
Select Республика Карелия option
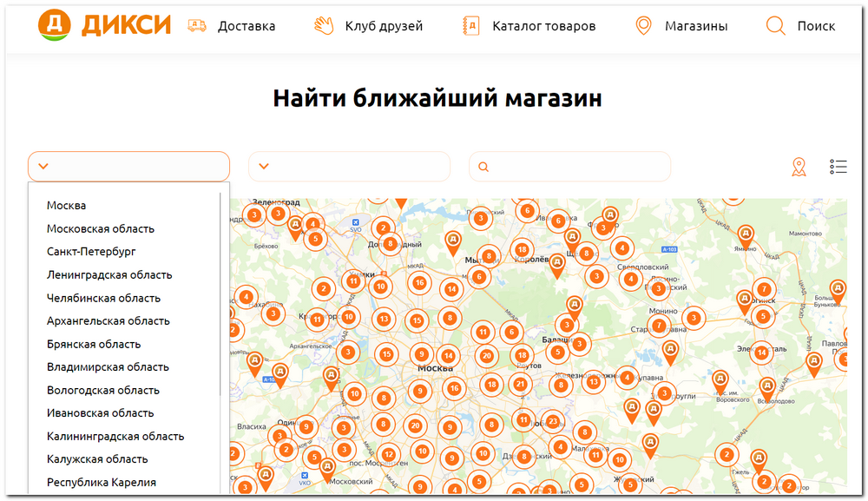(x=102, y=482)
